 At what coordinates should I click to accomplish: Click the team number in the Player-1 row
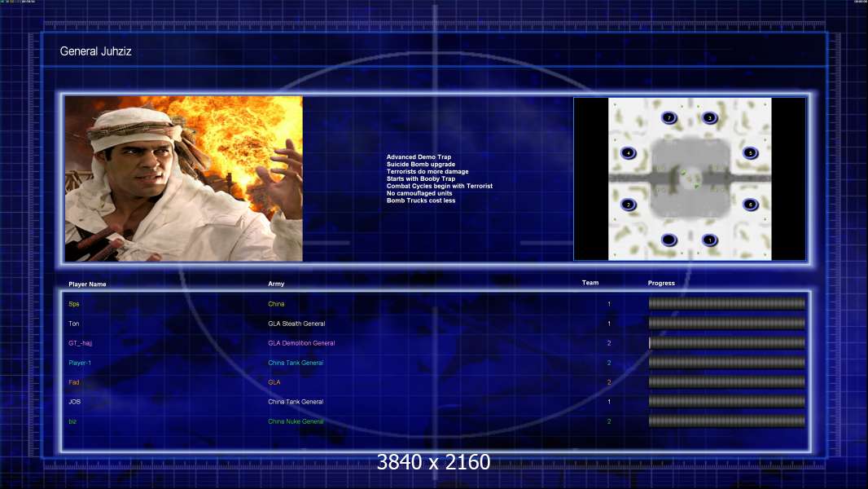click(x=609, y=363)
